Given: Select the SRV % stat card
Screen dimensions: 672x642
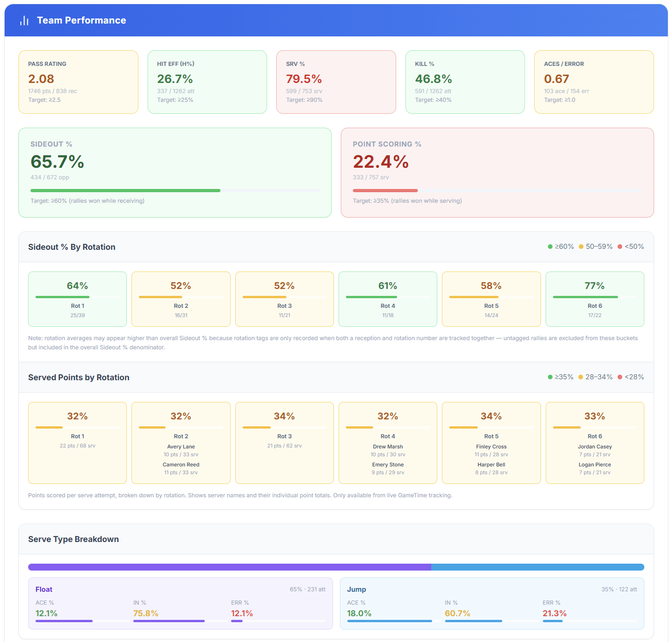Looking at the screenshot, I should [336, 82].
